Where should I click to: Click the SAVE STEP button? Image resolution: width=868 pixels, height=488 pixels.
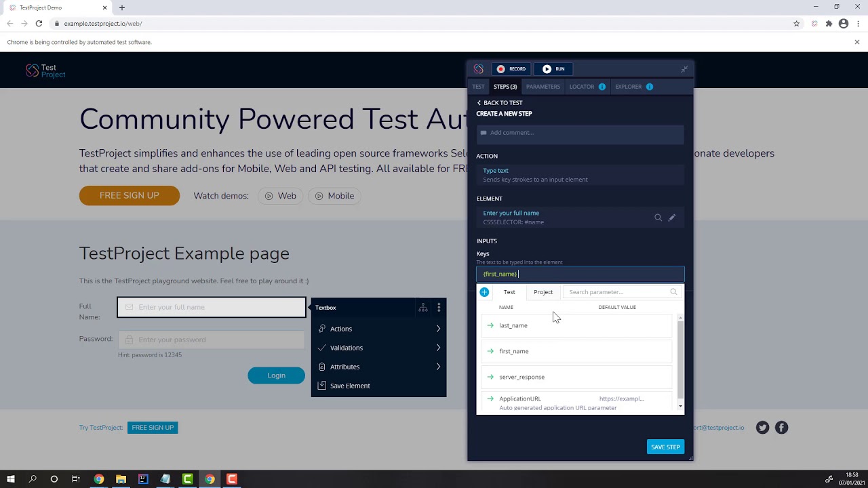click(665, 447)
